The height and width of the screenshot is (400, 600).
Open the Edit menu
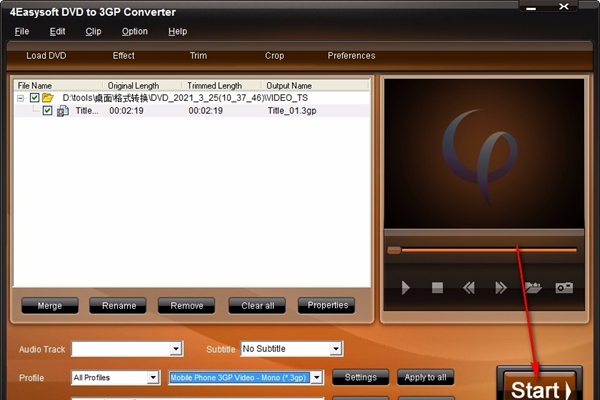(57, 31)
